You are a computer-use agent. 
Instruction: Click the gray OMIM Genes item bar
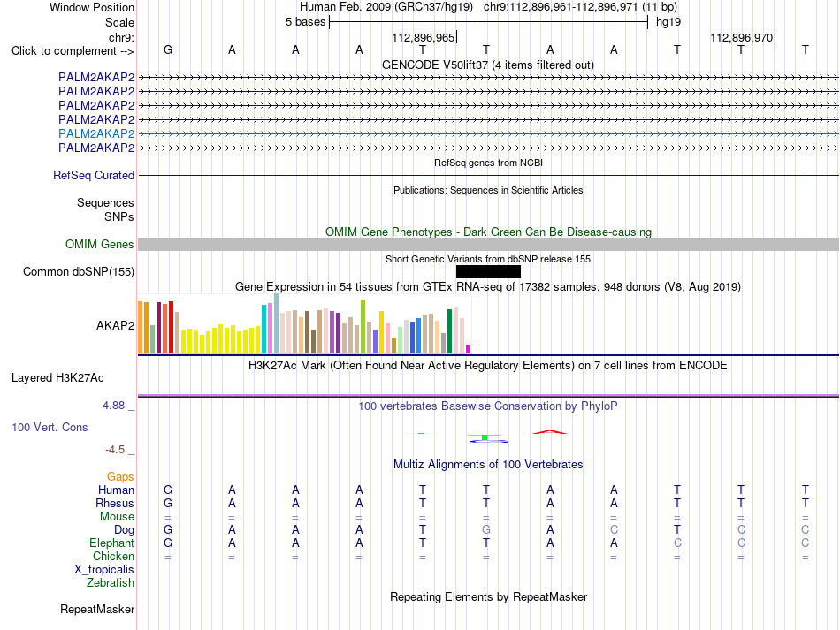tap(488, 244)
